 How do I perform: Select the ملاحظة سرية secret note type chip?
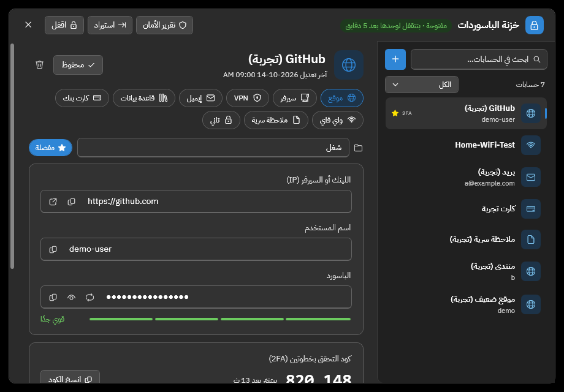pyautogui.click(x=276, y=120)
